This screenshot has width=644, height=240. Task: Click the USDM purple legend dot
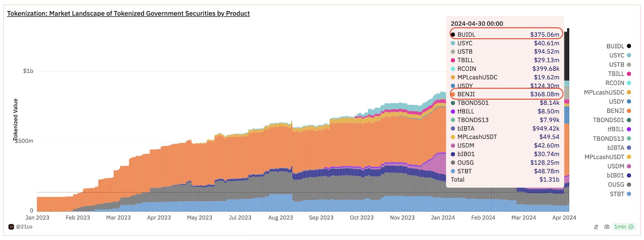(629, 166)
